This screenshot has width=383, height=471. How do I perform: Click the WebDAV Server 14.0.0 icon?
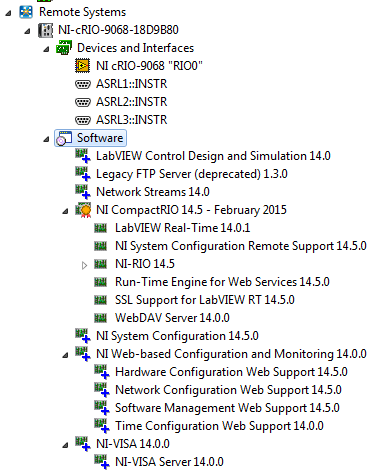[x=100, y=318]
